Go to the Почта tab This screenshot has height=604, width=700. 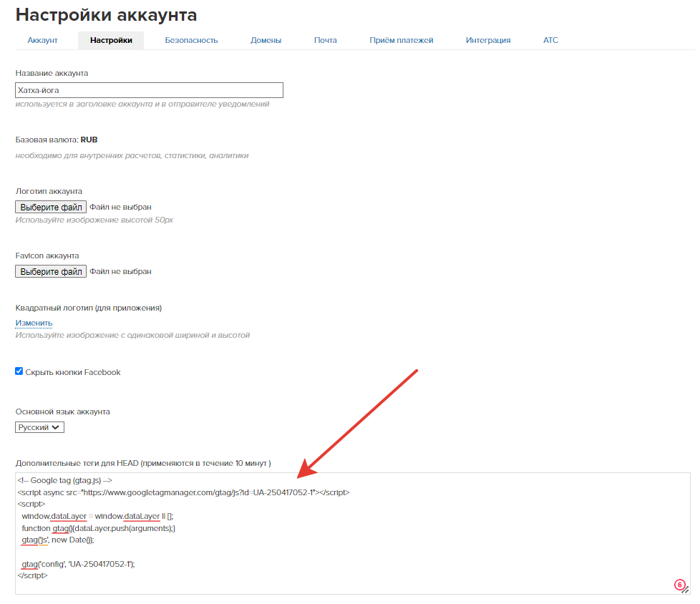click(326, 40)
